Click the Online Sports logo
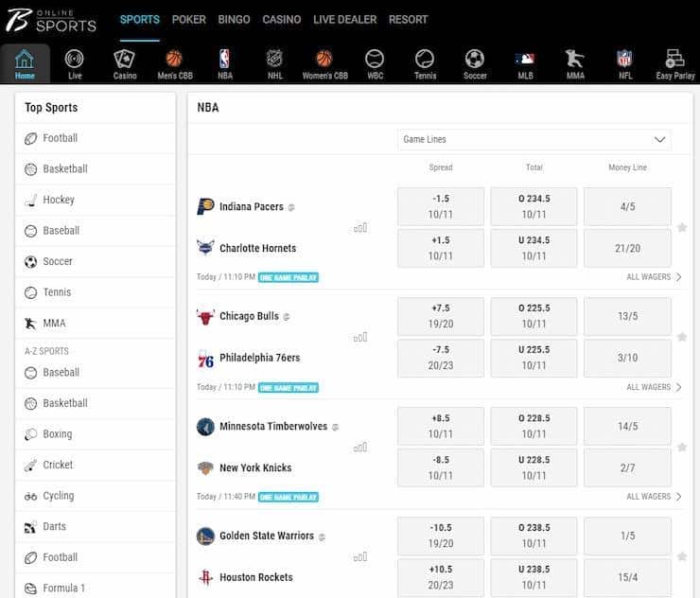 click(x=51, y=21)
